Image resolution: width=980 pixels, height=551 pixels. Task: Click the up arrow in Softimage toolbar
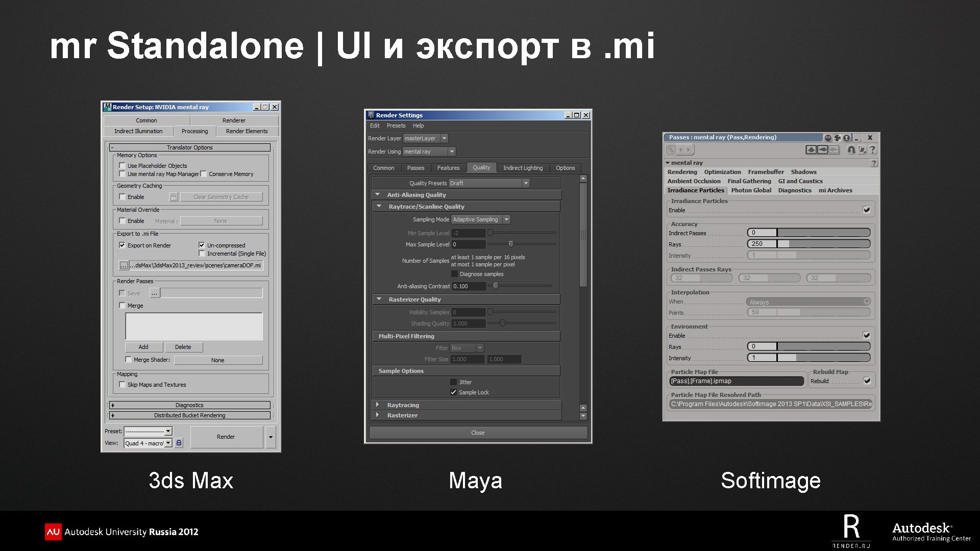tap(811, 149)
